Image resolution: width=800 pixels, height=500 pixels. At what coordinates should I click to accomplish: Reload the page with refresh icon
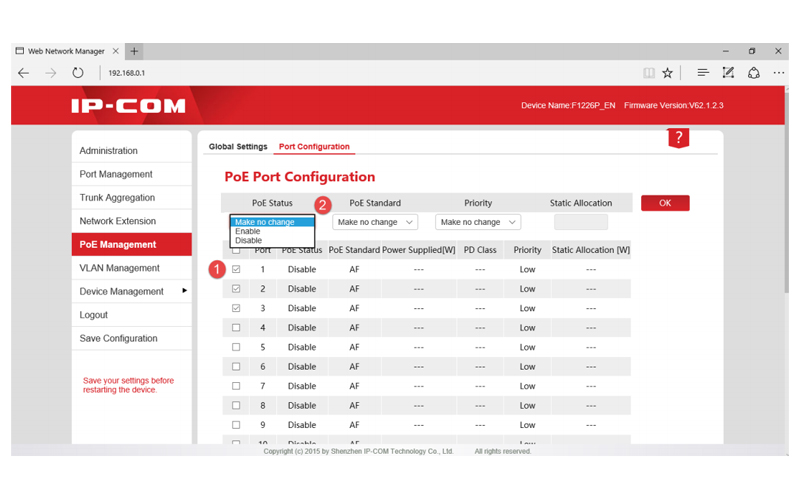78,73
